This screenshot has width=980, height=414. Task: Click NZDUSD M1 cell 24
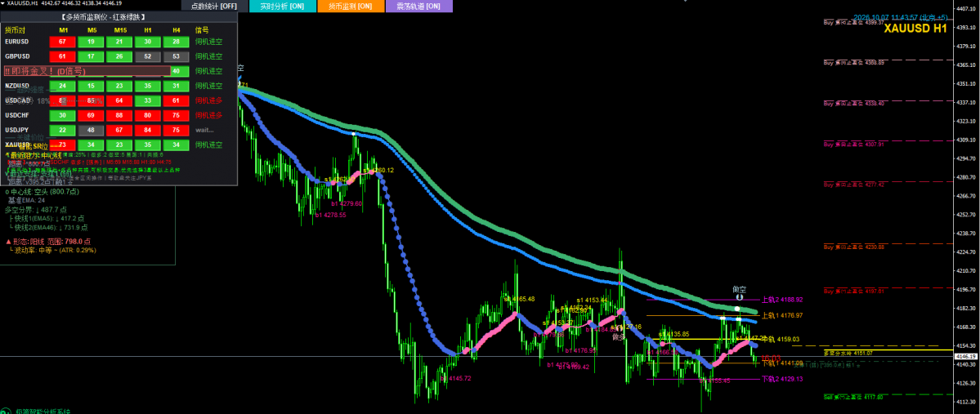pyautogui.click(x=62, y=86)
